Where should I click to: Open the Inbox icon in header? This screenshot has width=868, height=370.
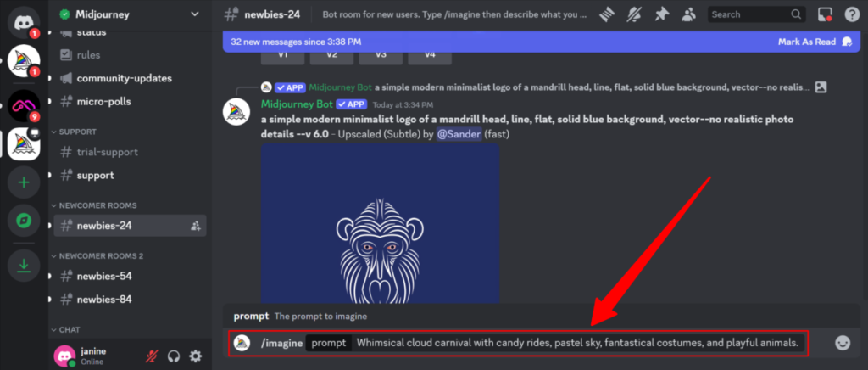[x=824, y=14]
